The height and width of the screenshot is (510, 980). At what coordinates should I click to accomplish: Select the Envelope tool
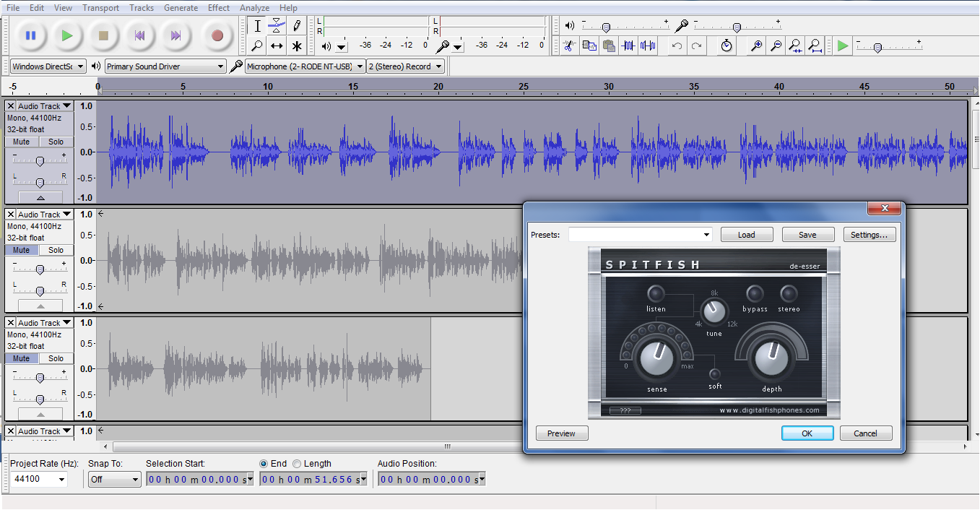point(277,27)
